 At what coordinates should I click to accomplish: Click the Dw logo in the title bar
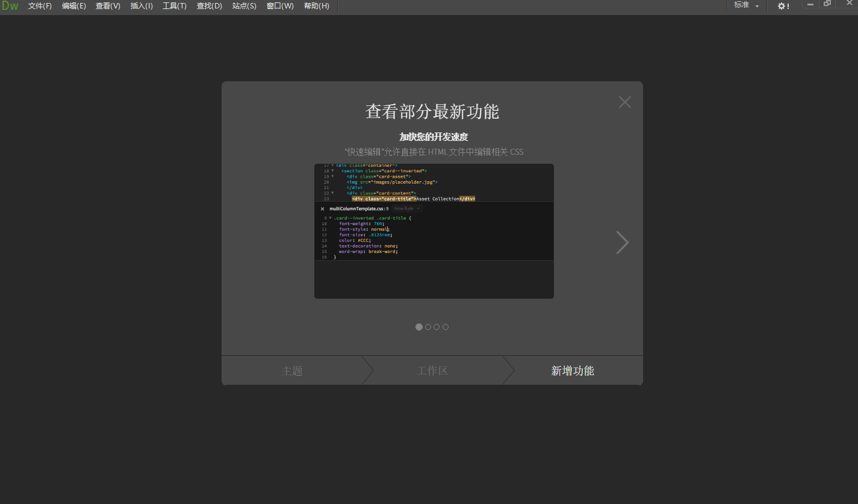[x=11, y=7]
